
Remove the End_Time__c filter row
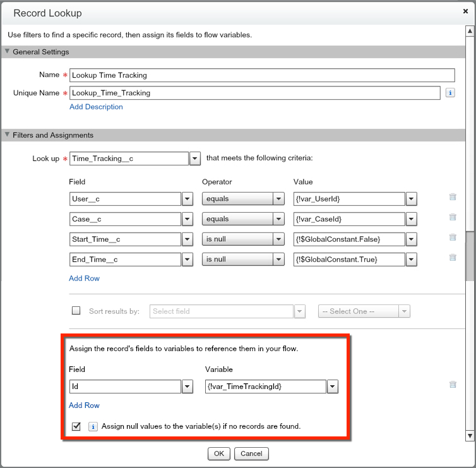(453, 258)
